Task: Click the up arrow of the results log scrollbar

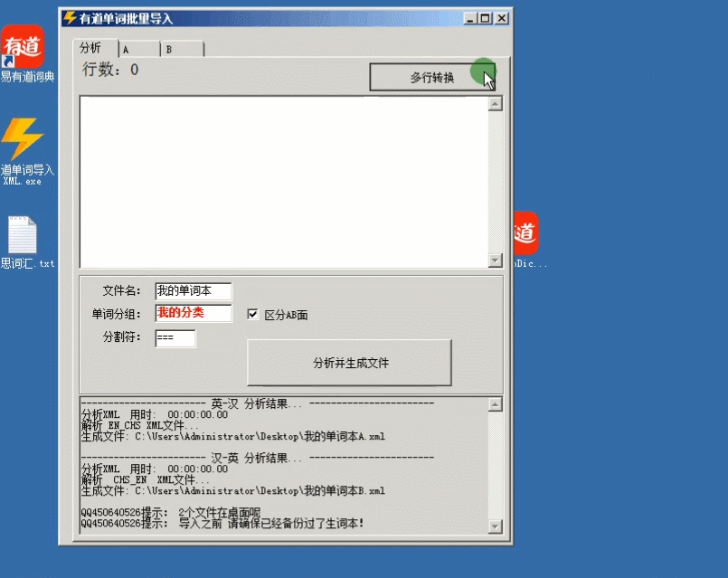Action: (x=496, y=404)
